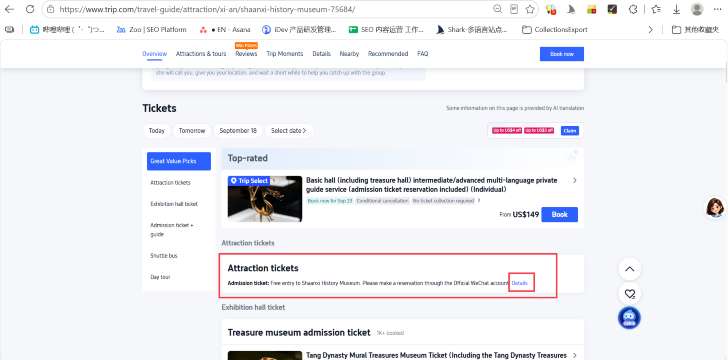Open the blue robot chat assistant icon

coord(629,318)
